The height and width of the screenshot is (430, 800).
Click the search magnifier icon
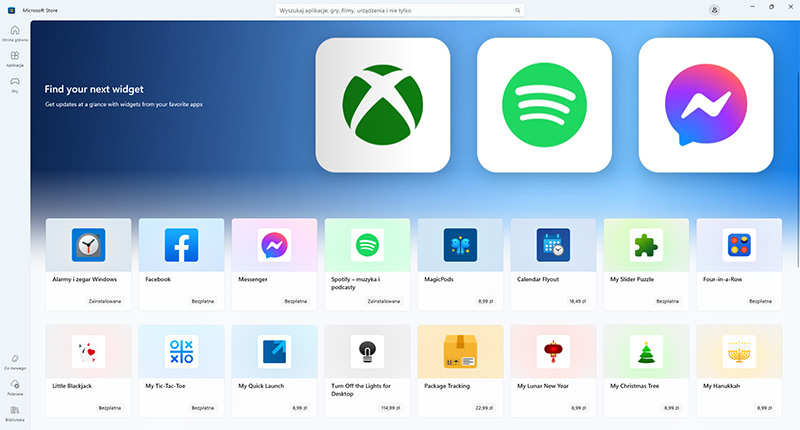click(x=517, y=10)
